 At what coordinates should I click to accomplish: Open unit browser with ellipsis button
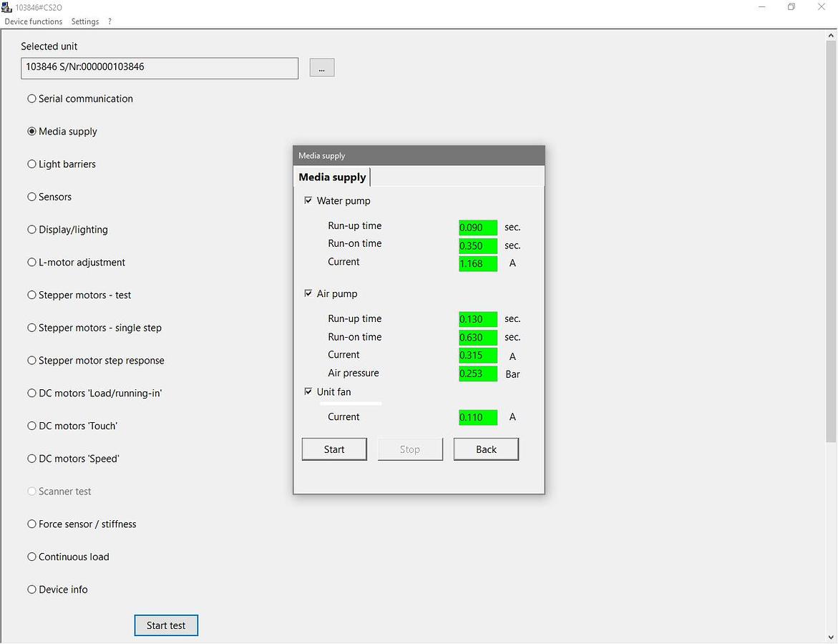click(322, 68)
